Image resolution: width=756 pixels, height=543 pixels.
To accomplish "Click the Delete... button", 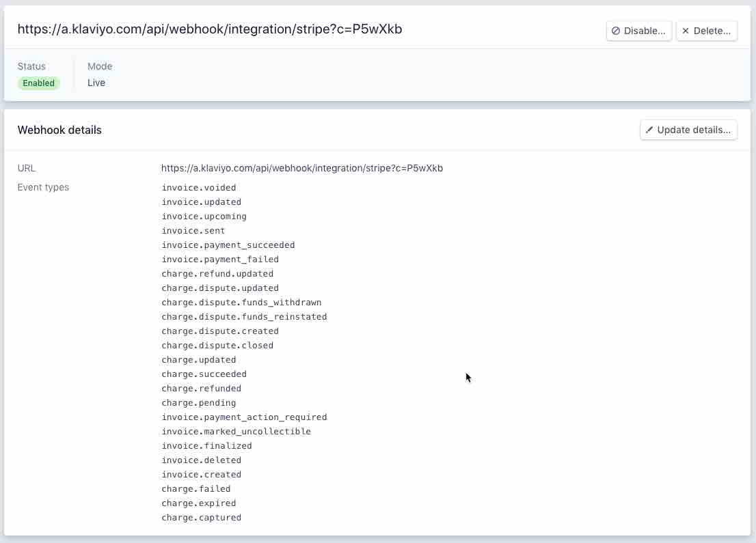I will coord(706,30).
